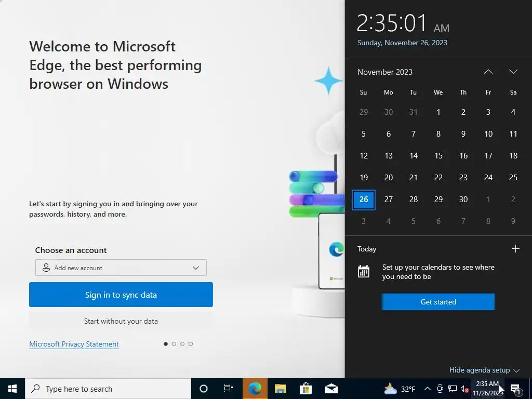The height and width of the screenshot is (399, 532).
Task: Open the Mail app on taskbar
Action: (331, 389)
